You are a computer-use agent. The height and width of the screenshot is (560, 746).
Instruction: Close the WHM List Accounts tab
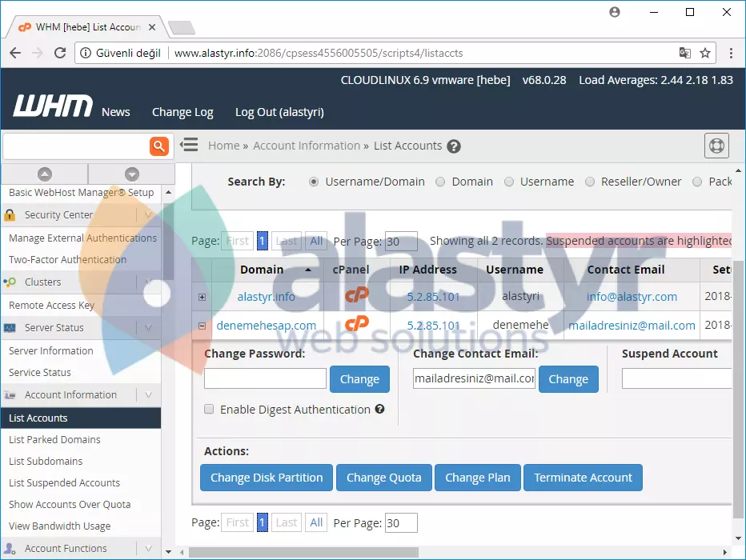[152, 27]
